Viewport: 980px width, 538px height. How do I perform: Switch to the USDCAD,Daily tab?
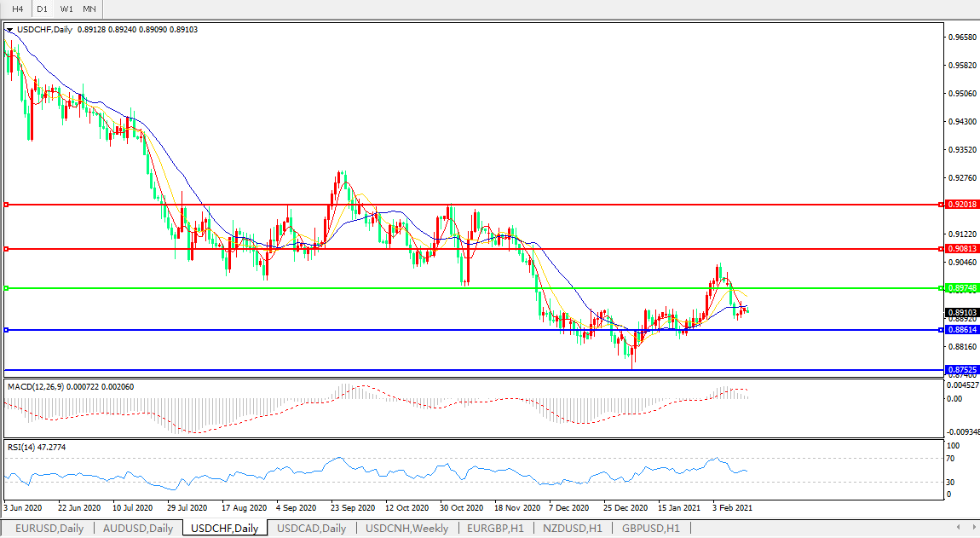[x=311, y=529]
